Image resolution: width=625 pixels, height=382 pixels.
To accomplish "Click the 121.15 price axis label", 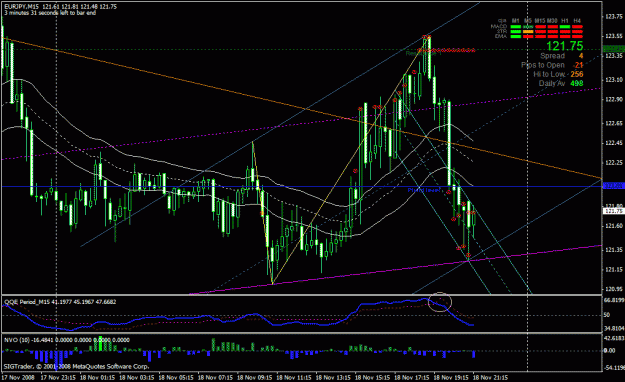I will click(x=614, y=269).
